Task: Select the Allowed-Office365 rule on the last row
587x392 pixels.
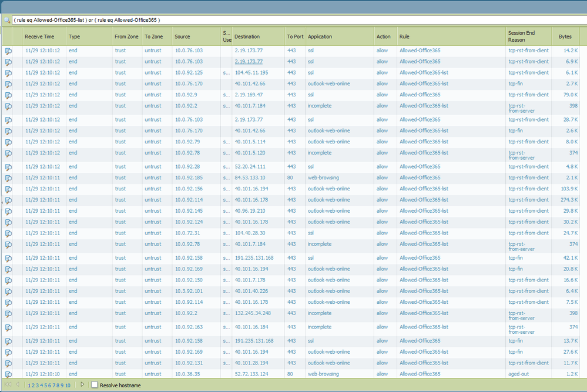Action: tap(420, 374)
